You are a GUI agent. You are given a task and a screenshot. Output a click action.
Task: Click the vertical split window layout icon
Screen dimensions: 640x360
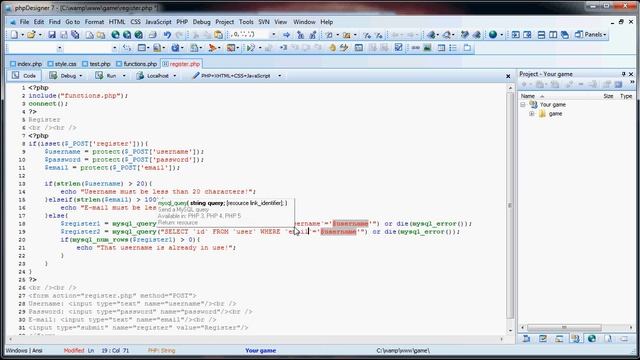[553, 35]
